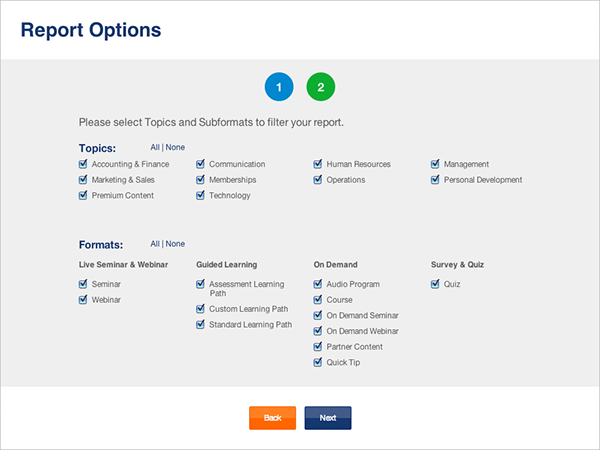The width and height of the screenshot is (600, 450).
Task: Click None link beside Topics
Action: click(x=175, y=147)
